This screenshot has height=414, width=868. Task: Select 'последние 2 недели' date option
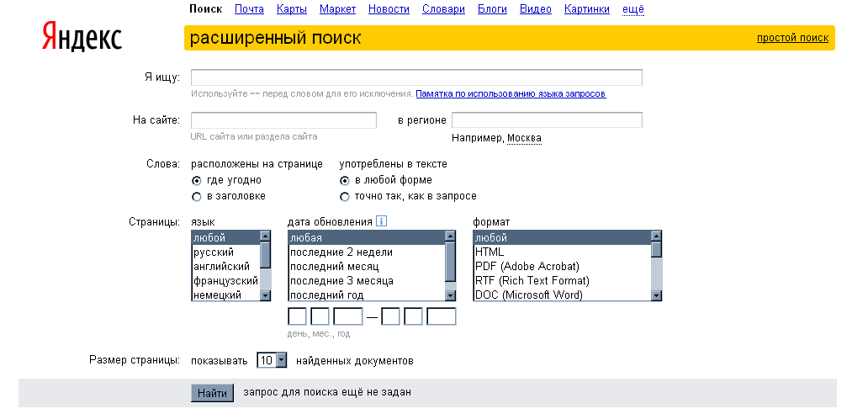click(367, 252)
